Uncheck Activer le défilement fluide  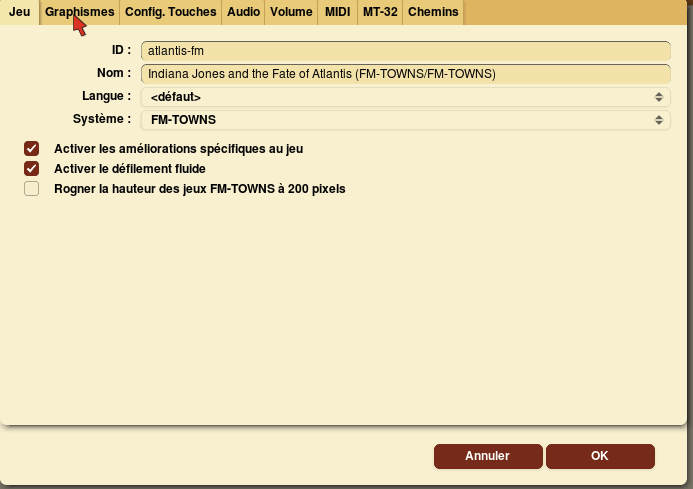[x=31, y=168]
